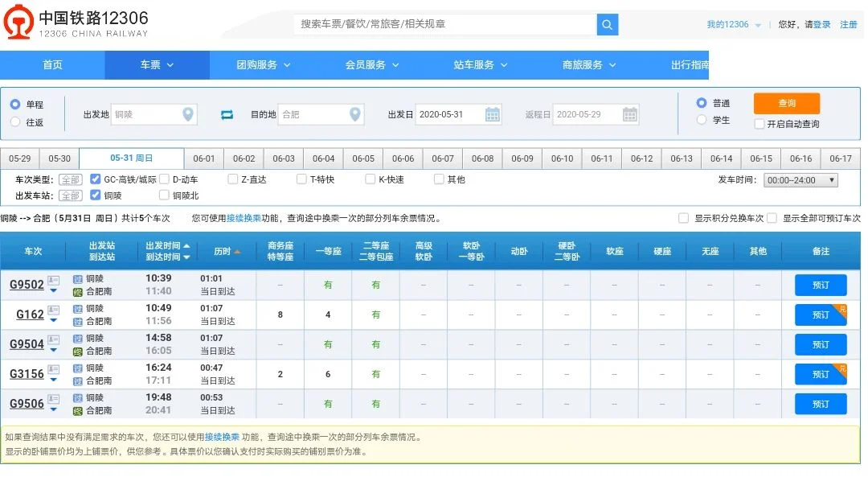The image size is (868, 477).
Task: Click the blue search magnifier icon
Action: point(608,25)
